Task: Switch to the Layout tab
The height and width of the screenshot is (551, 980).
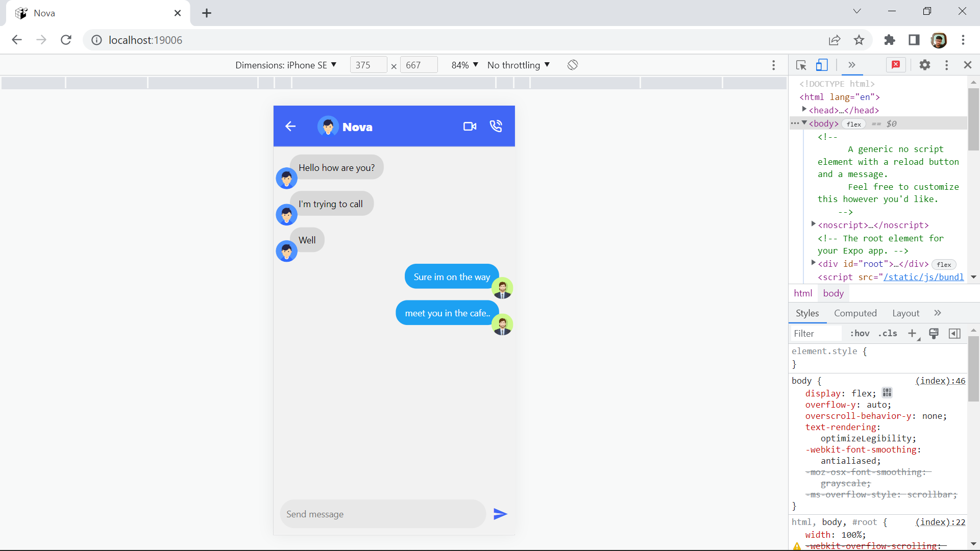Action: (x=905, y=313)
